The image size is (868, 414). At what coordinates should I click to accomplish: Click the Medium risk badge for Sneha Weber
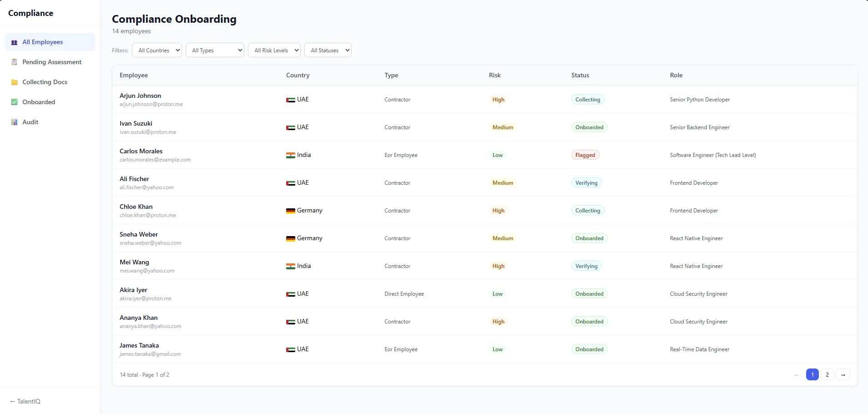503,238
